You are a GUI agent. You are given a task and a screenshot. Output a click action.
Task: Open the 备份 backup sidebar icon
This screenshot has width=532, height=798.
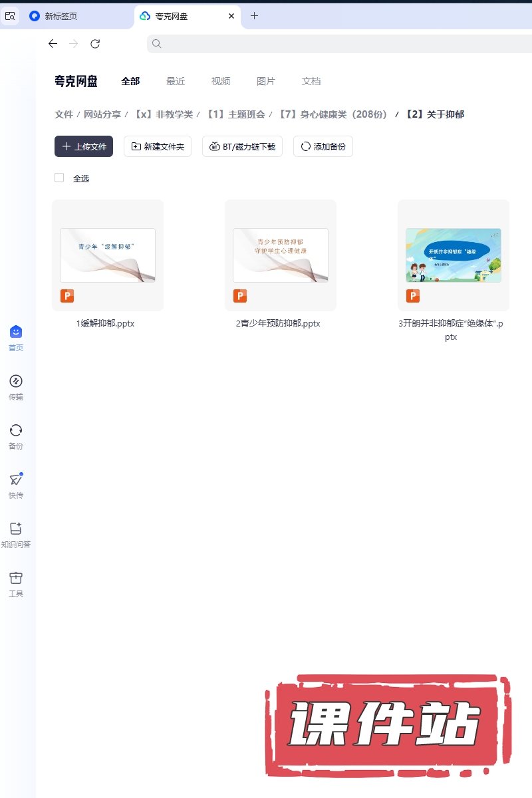point(16,431)
